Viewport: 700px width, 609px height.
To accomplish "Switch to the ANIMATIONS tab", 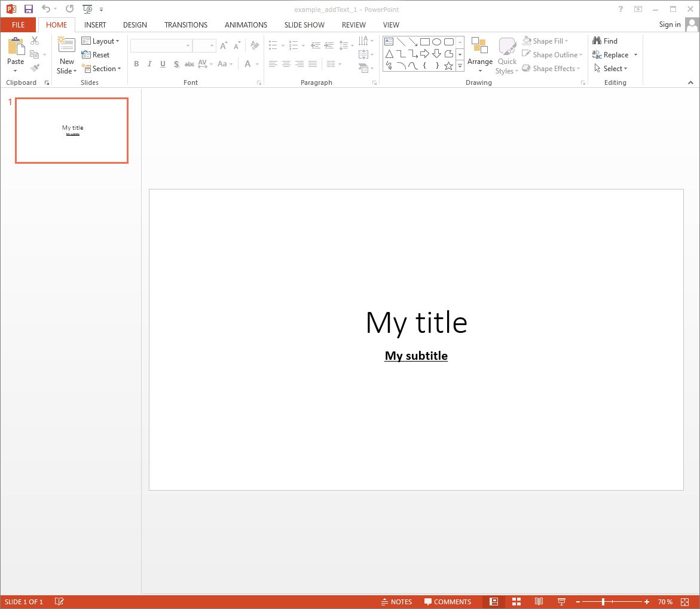I will click(246, 25).
